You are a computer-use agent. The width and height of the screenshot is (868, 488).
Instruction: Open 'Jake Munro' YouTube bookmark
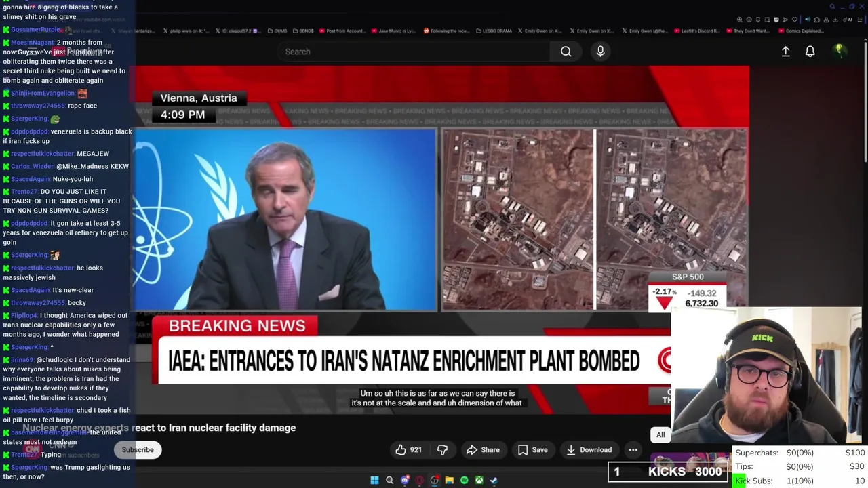[x=393, y=30]
